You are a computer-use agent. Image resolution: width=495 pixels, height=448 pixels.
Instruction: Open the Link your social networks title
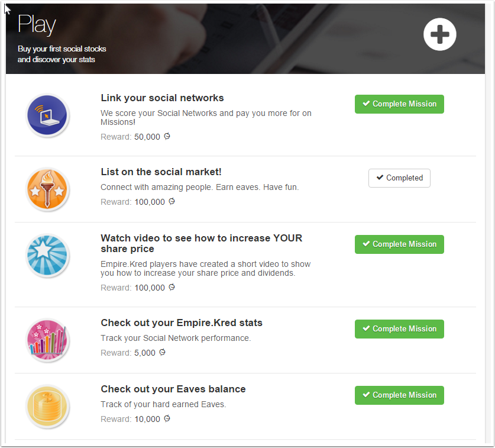[162, 98]
